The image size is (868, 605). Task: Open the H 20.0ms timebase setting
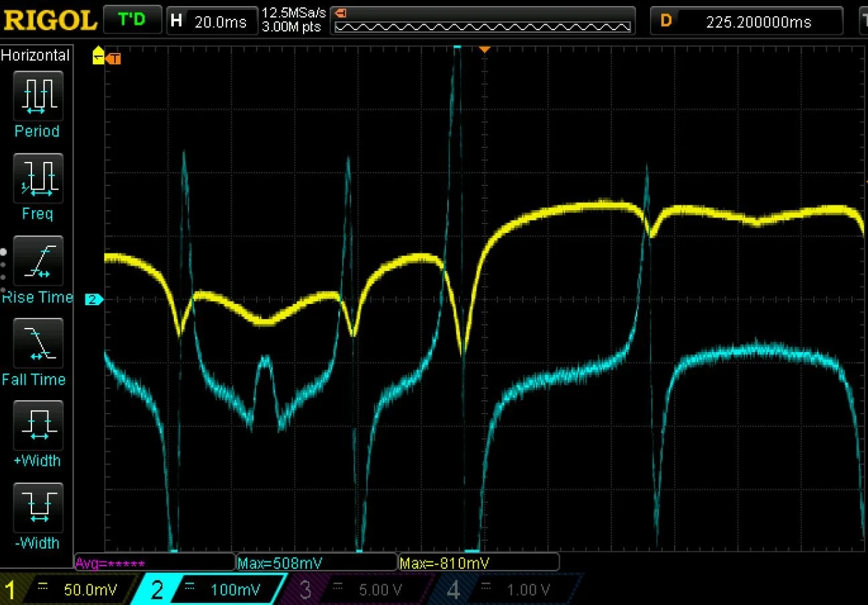tap(211, 21)
